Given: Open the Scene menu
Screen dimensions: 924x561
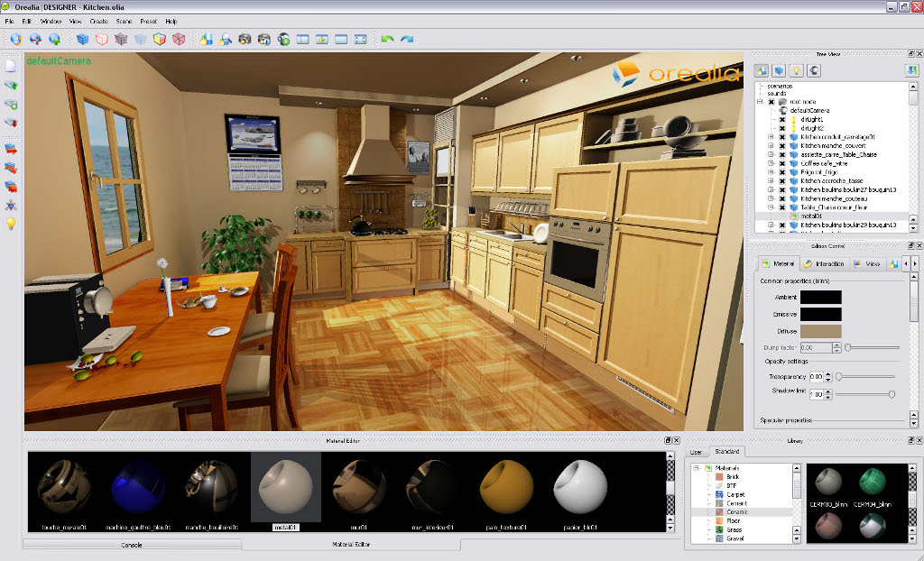Looking at the screenshot, I should pyautogui.click(x=124, y=21).
